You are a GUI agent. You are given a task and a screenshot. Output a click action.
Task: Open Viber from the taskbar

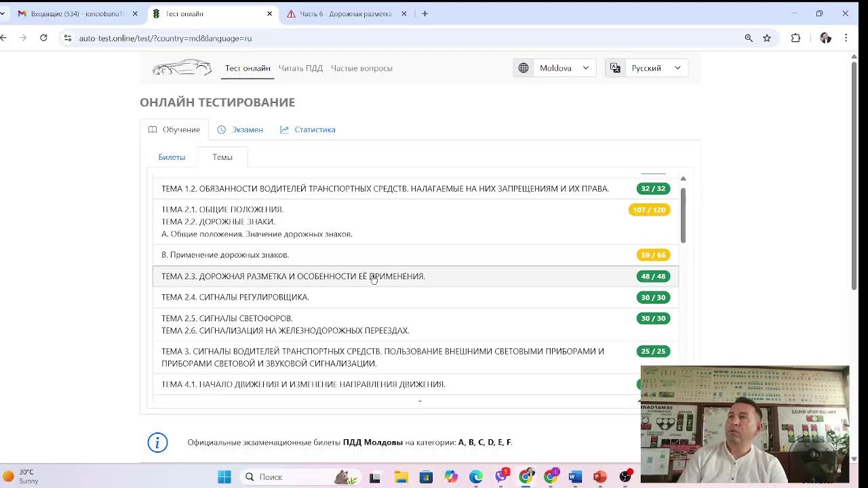[502, 476]
